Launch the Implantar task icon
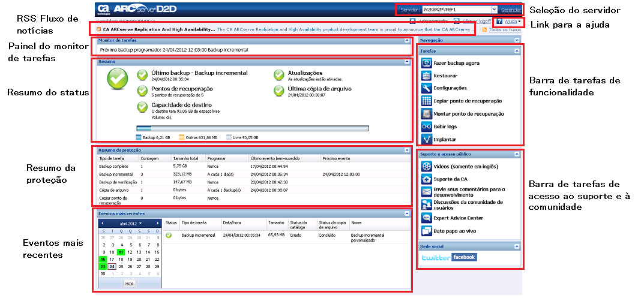Image resolution: width=644 pixels, height=298 pixels. coord(426,139)
